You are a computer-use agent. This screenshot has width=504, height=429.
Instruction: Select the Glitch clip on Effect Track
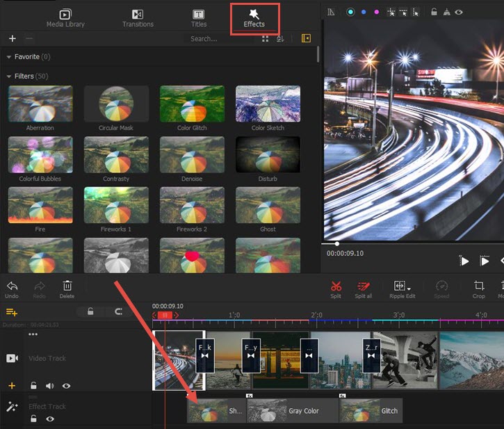pos(371,411)
